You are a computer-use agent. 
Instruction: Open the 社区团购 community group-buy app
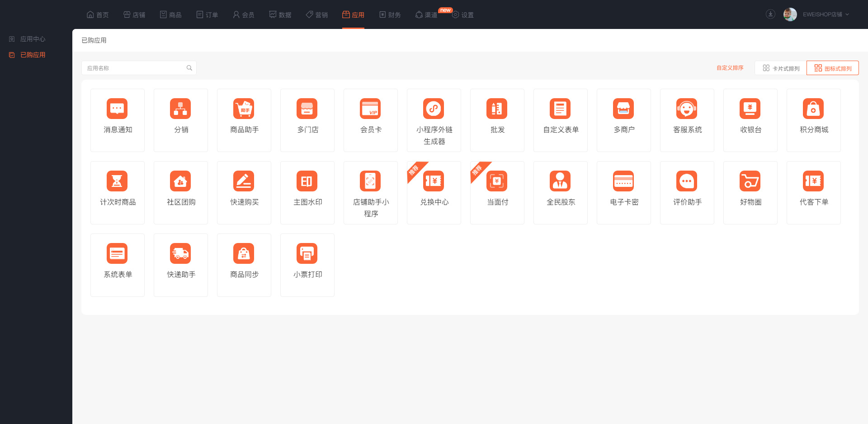180,181
